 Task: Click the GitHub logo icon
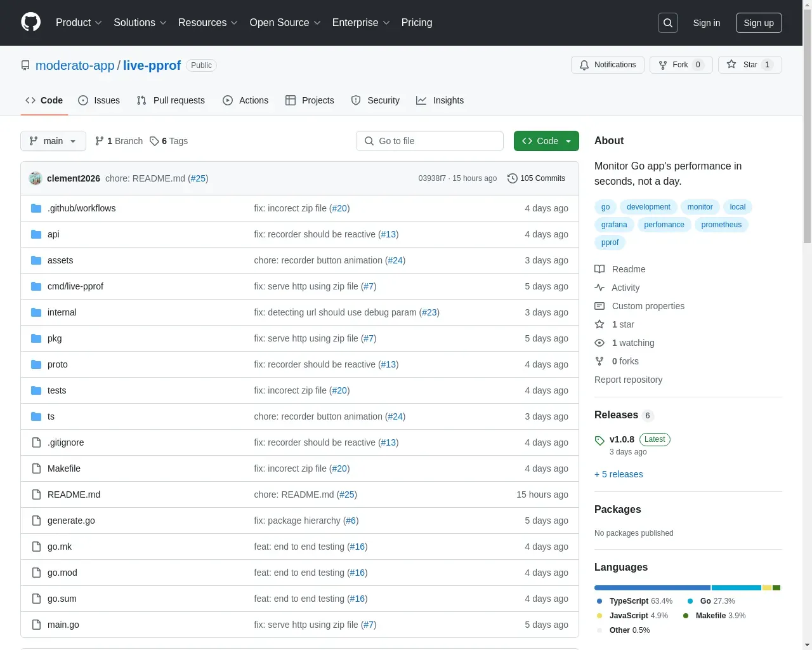[30, 22]
